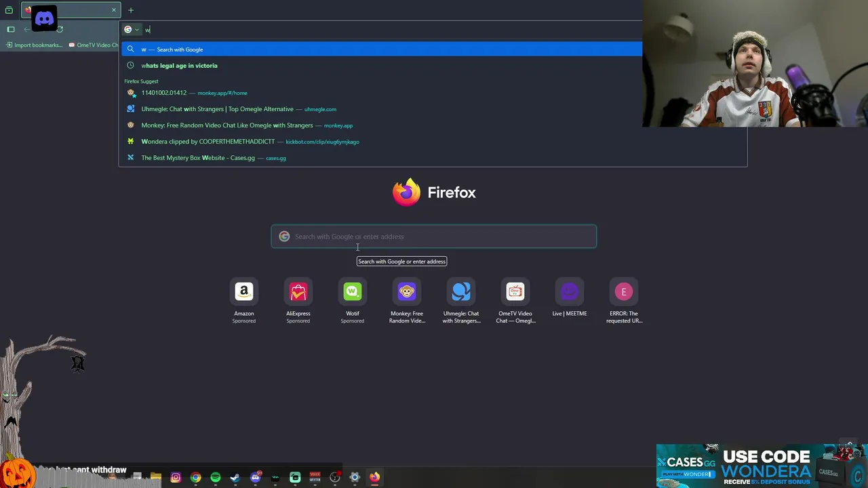Close the current Firefox tab
Viewport: 868px width, 488px height.
tap(114, 10)
